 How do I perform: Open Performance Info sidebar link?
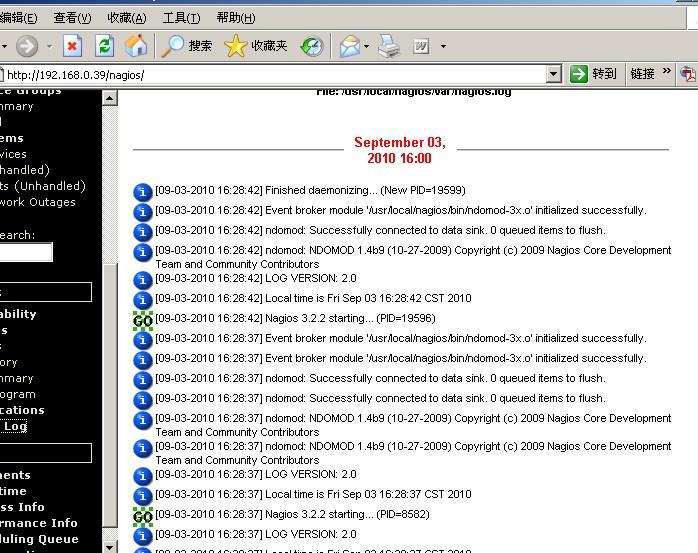pos(39,523)
